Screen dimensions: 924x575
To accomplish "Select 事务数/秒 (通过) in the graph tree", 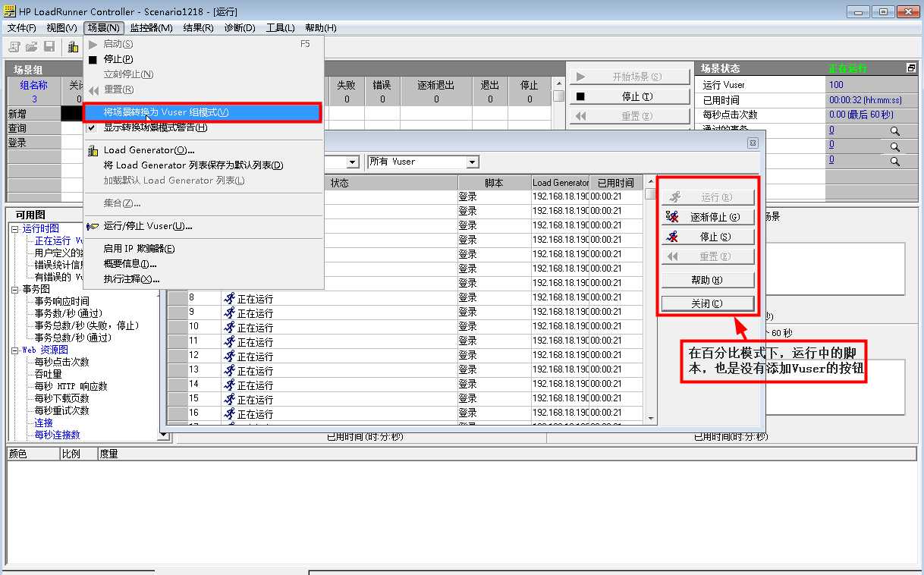I will [68, 313].
